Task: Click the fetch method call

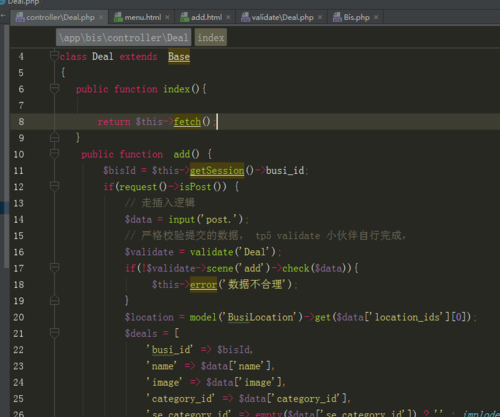Action: pos(187,122)
